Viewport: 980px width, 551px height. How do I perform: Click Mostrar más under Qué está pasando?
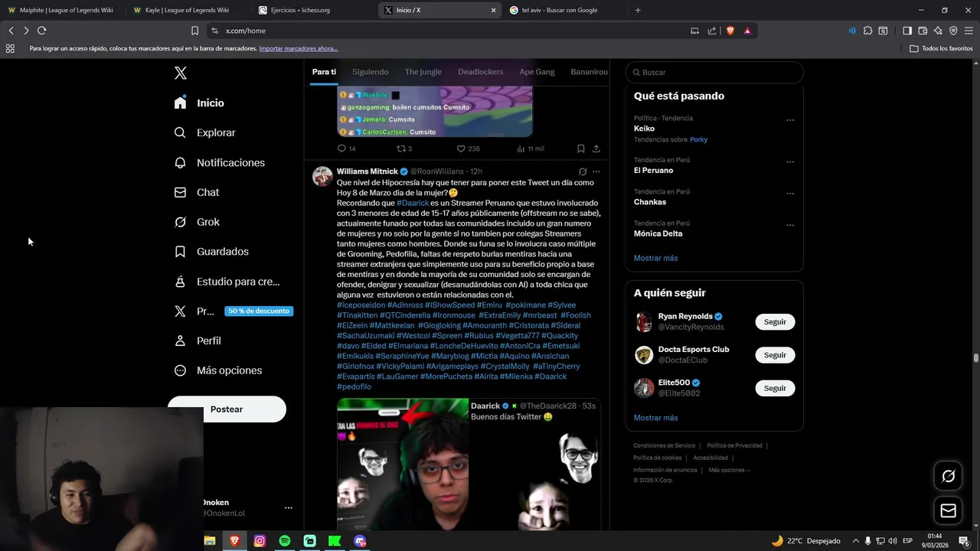coord(655,258)
